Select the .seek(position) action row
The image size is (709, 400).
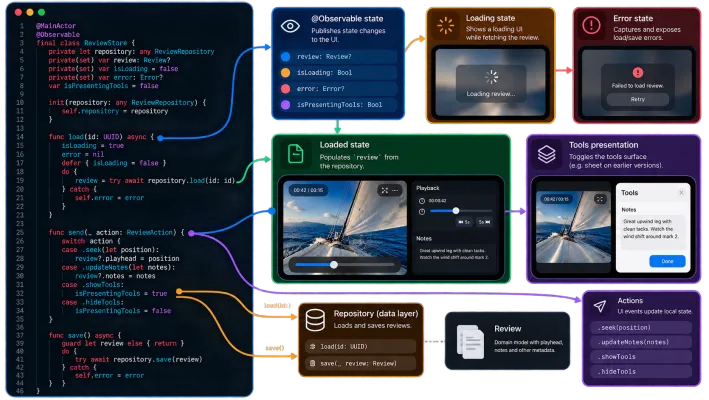pos(641,328)
